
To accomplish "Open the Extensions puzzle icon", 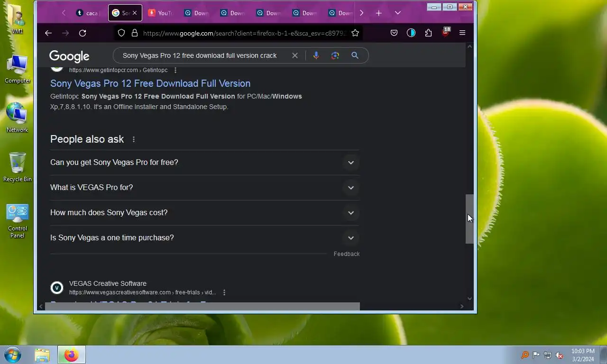I will [428, 33].
